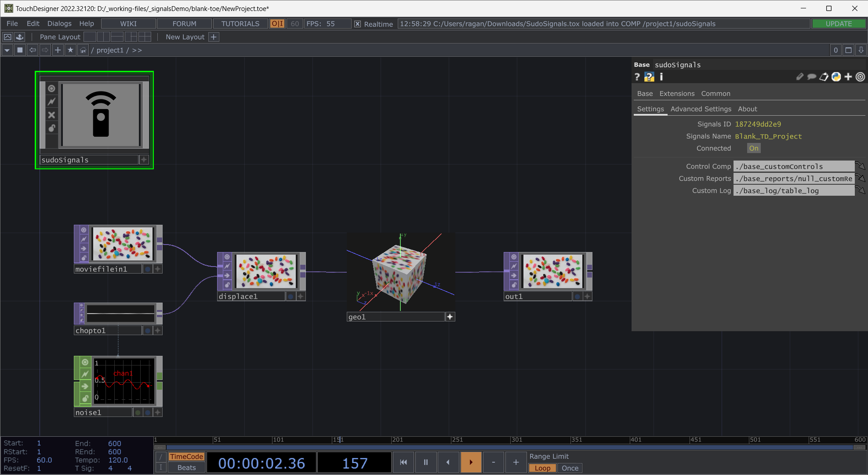The width and height of the screenshot is (868, 475).
Task: Open the Base tab in parameters
Action: pyautogui.click(x=644, y=93)
